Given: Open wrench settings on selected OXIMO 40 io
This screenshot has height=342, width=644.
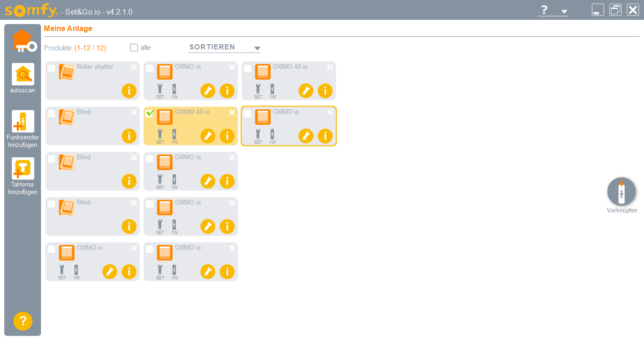Looking at the screenshot, I should pyautogui.click(x=207, y=136).
